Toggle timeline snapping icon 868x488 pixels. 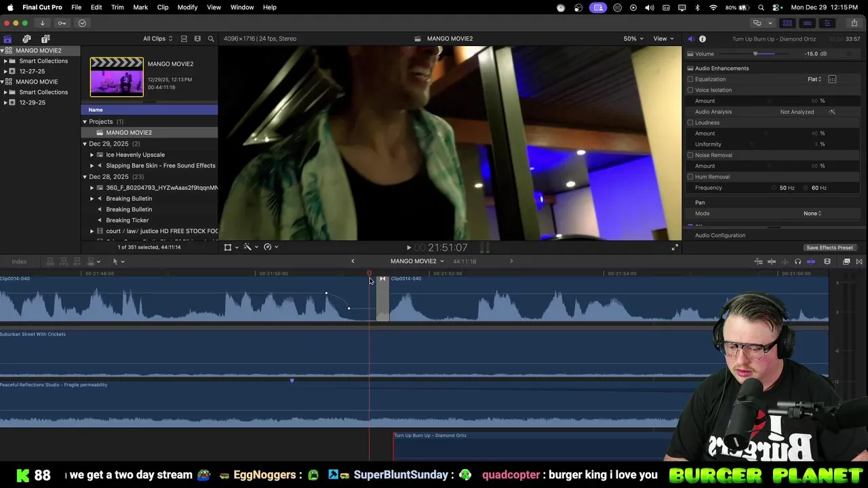[x=811, y=262]
